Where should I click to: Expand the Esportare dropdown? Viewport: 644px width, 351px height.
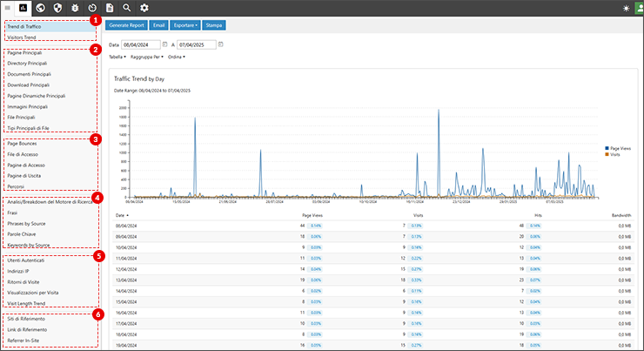pyautogui.click(x=184, y=26)
